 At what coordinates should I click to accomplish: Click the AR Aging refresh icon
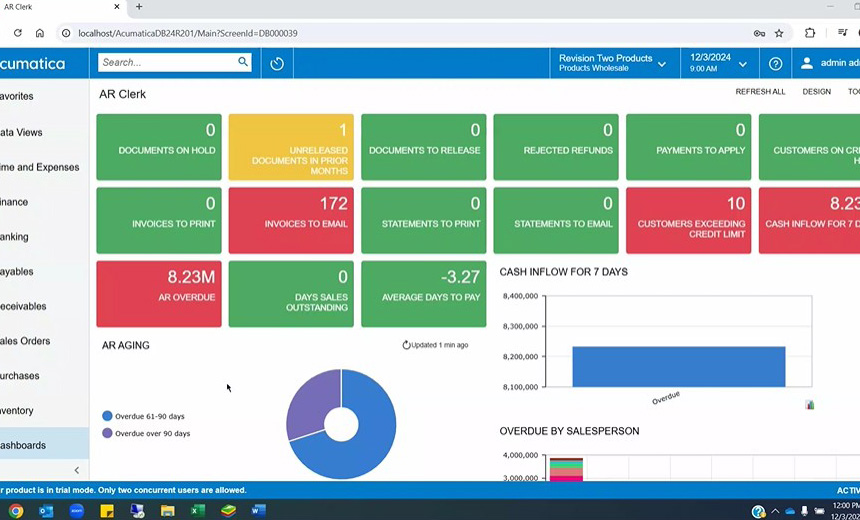[406, 345]
